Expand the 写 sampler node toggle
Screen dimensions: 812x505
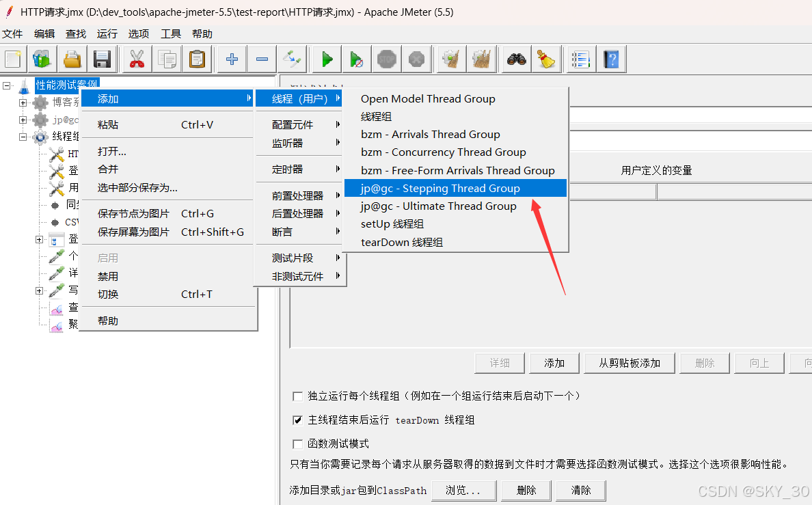[39, 290]
